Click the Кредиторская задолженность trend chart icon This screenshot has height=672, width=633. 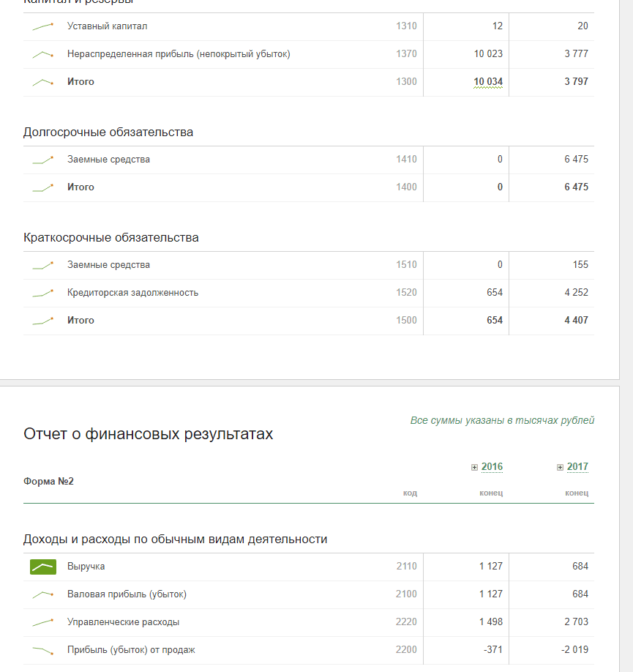[x=43, y=293]
